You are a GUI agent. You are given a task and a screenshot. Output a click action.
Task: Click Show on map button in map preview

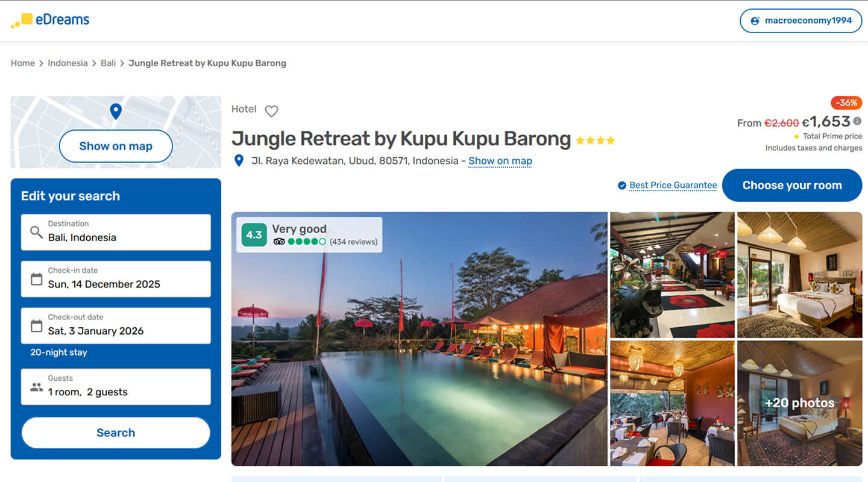pos(116,146)
